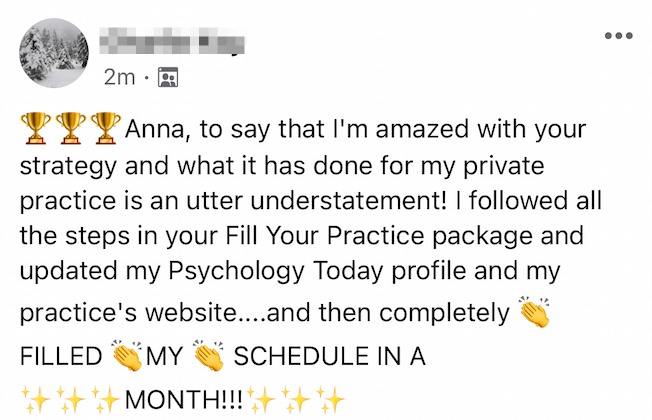Open the three-dot post options menu
Screen dimensions: 652x420
(x=618, y=36)
